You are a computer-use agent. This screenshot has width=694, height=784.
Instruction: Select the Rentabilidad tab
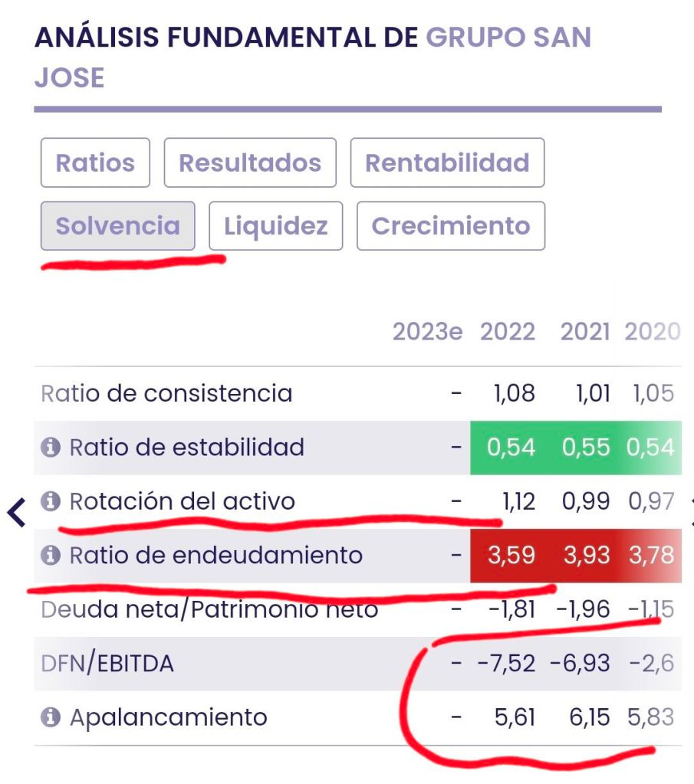tap(447, 162)
